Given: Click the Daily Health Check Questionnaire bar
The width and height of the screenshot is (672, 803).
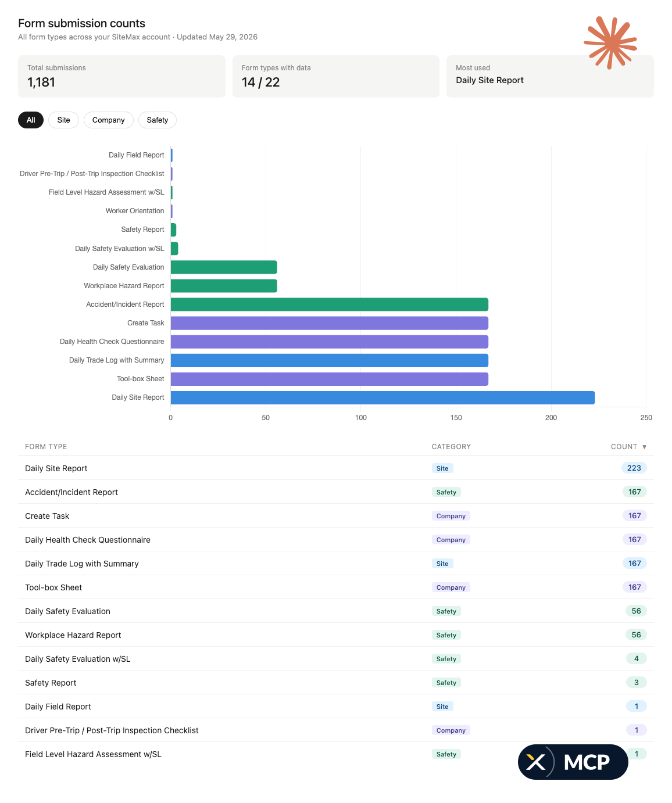Looking at the screenshot, I should pyautogui.click(x=330, y=342).
